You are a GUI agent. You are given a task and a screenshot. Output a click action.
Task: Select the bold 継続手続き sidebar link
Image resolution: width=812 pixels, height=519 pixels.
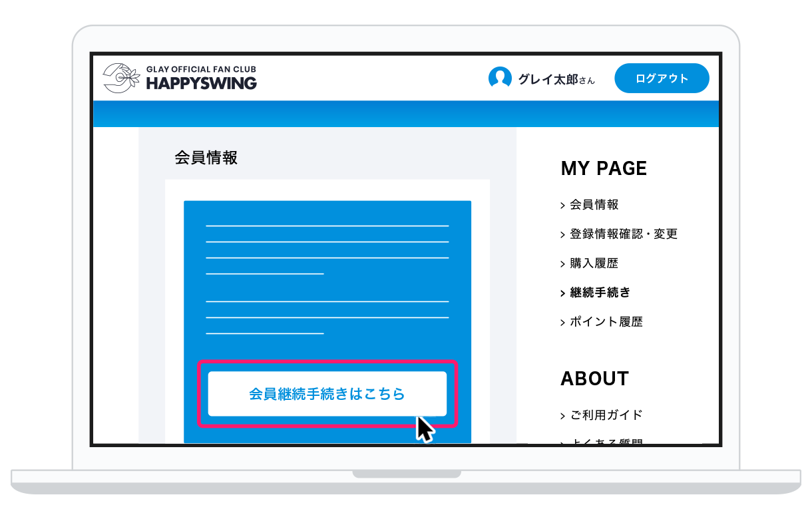coord(600,293)
